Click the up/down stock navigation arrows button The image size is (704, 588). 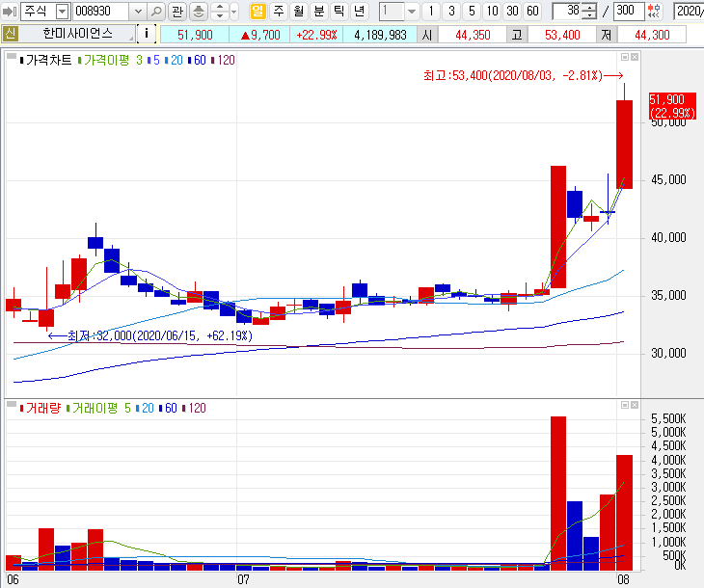pyautogui.click(x=220, y=11)
